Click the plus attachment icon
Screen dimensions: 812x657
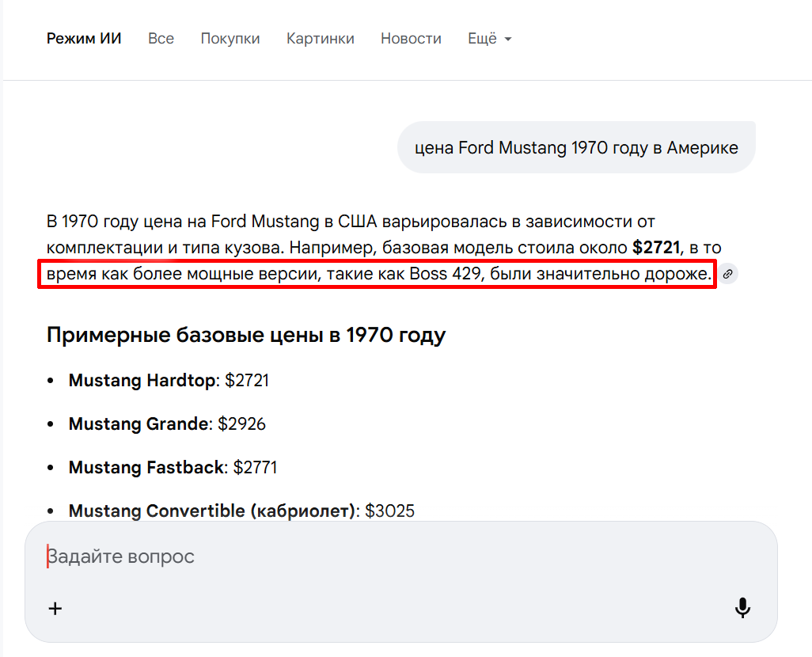point(55,608)
